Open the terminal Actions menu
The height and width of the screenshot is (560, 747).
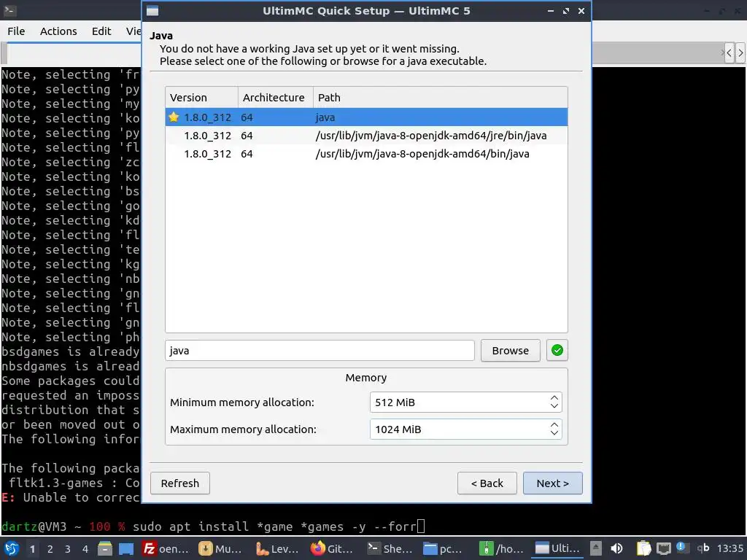(x=58, y=31)
